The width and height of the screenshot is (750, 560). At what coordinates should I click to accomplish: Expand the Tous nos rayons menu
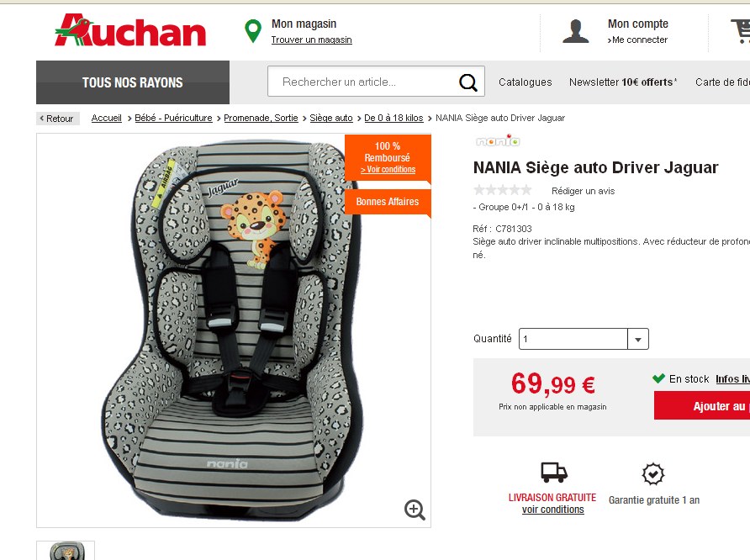click(133, 82)
